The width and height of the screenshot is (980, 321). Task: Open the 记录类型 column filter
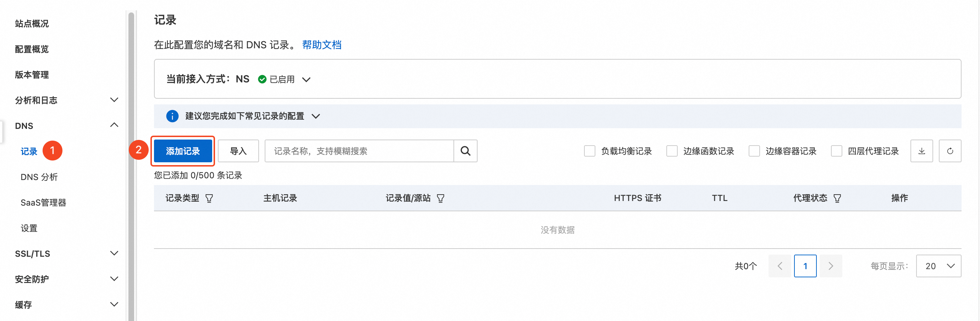pos(209,198)
